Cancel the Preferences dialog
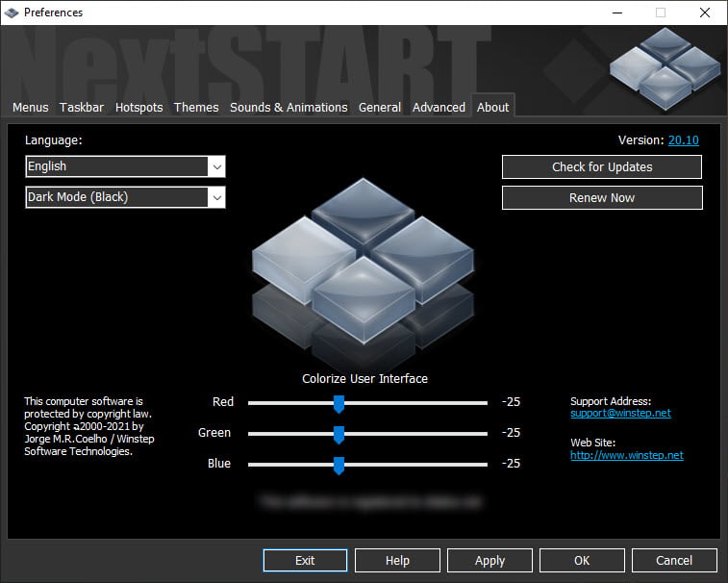This screenshot has width=728, height=583. [x=674, y=560]
